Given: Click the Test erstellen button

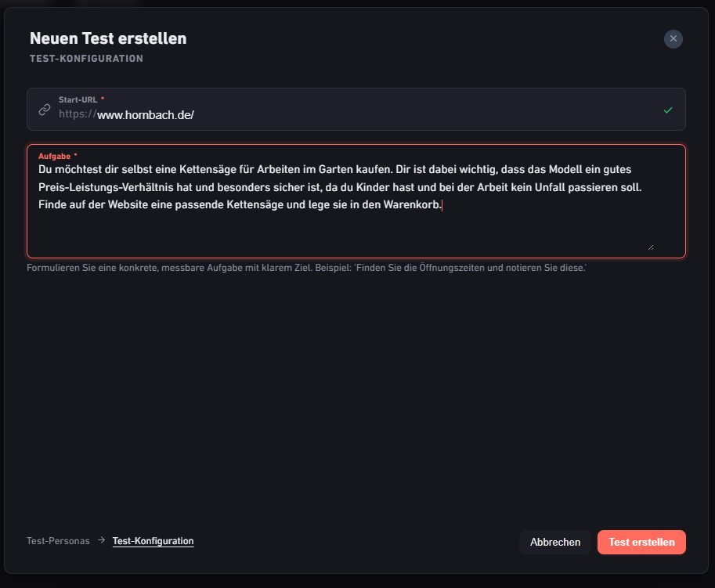Looking at the screenshot, I should (x=641, y=542).
